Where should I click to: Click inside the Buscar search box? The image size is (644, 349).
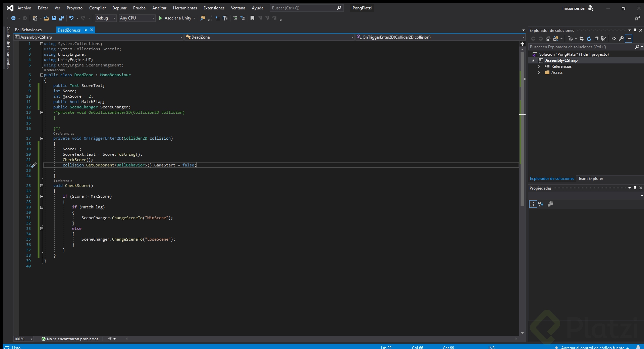point(302,8)
